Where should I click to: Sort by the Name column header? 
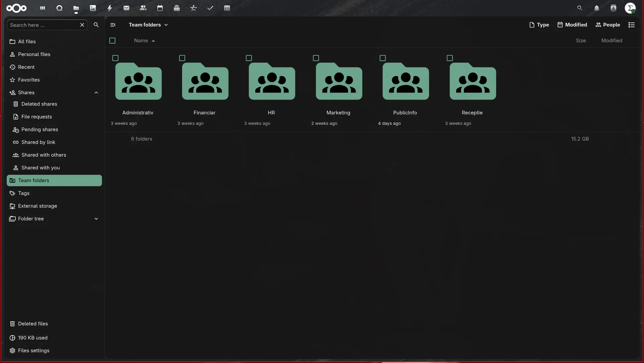pyautogui.click(x=144, y=41)
